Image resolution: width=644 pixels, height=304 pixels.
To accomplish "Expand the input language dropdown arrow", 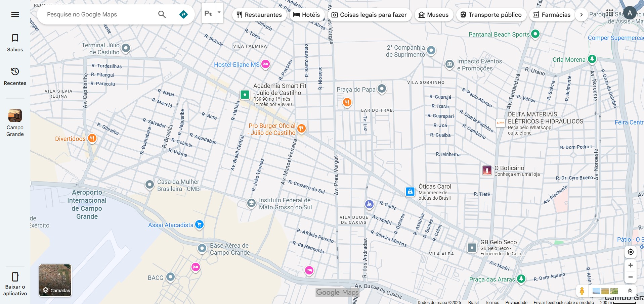I will pos(219,13).
